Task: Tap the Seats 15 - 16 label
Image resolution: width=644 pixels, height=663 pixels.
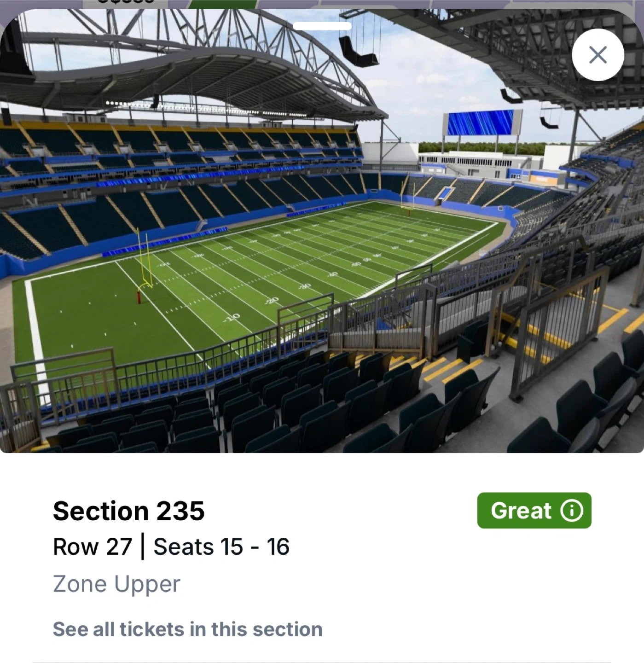Action: [221, 547]
